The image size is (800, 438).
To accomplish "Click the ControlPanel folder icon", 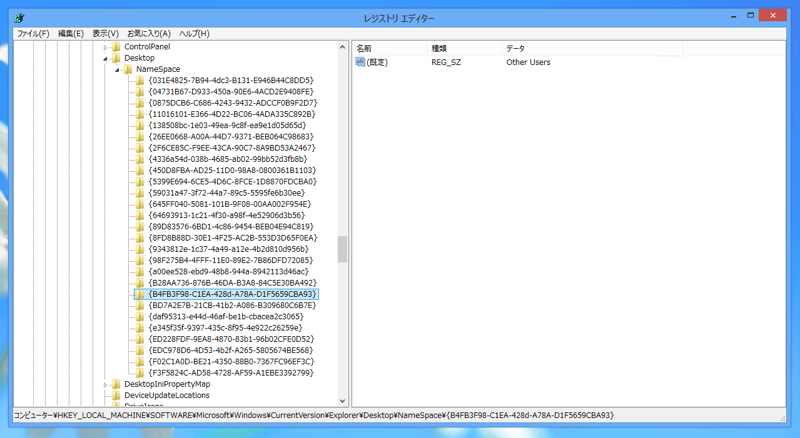I will tap(116, 47).
